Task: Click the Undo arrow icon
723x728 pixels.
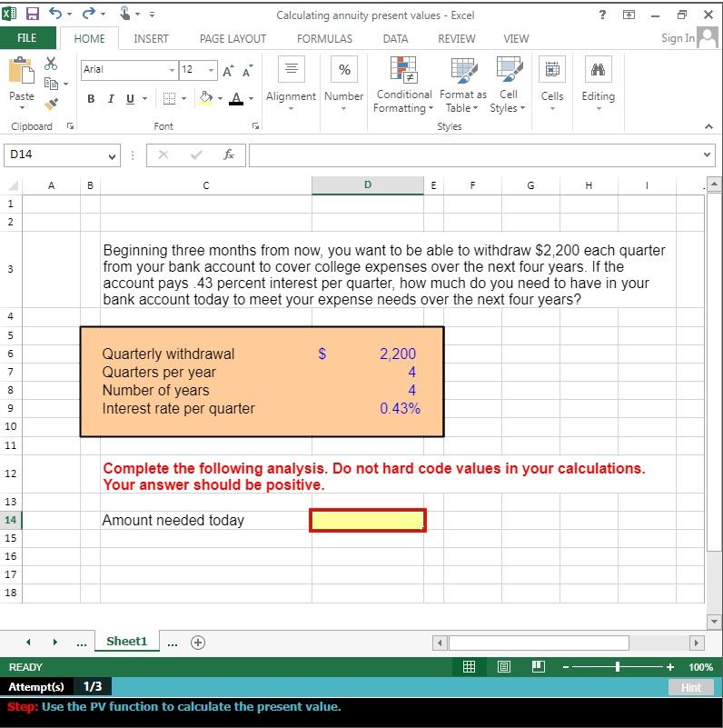Action: click(x=55, y=14)
